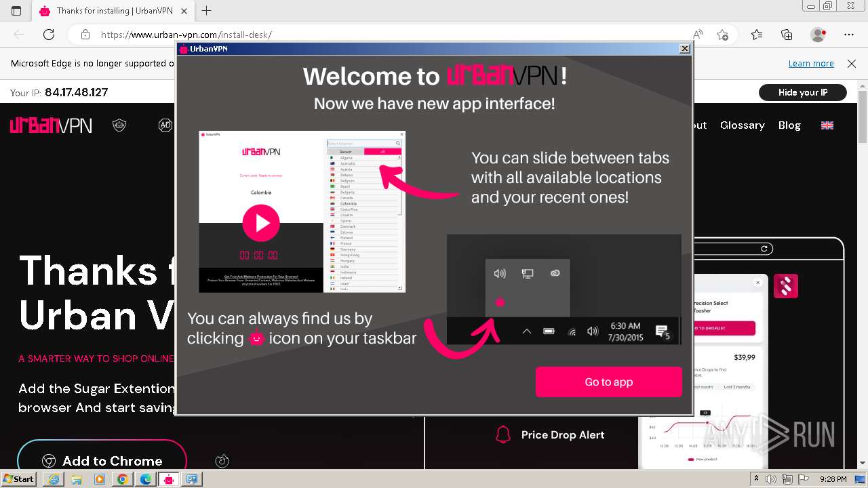Click the taskbar tray illustration image
The image size is (868, 488).
564,289
